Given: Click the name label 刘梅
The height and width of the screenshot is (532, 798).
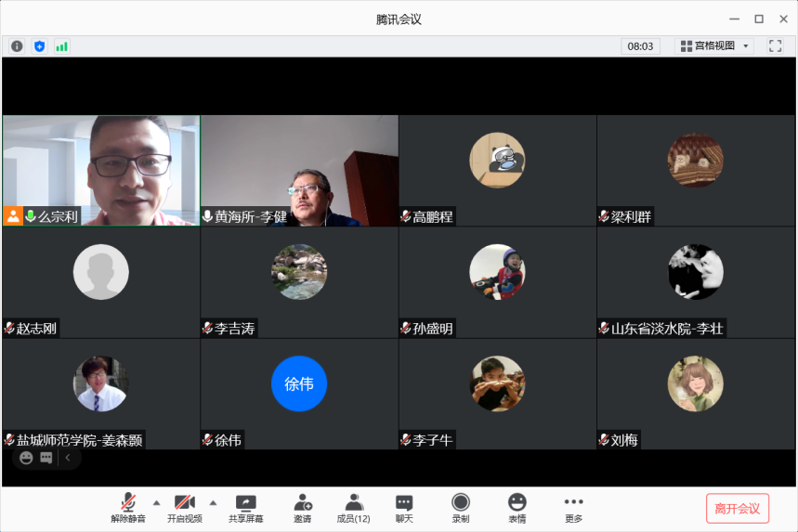Looking at the screenshot, I should pos(624,440).
